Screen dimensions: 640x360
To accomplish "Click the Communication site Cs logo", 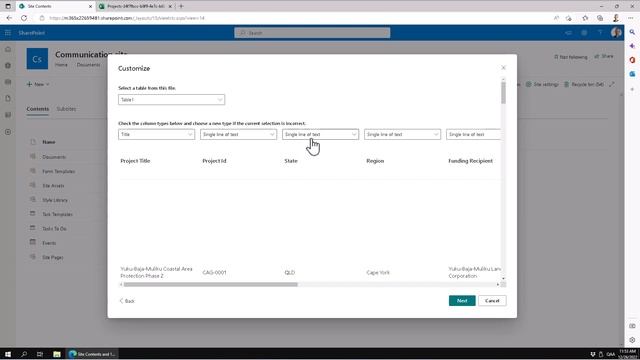I will tap(37, 59).
